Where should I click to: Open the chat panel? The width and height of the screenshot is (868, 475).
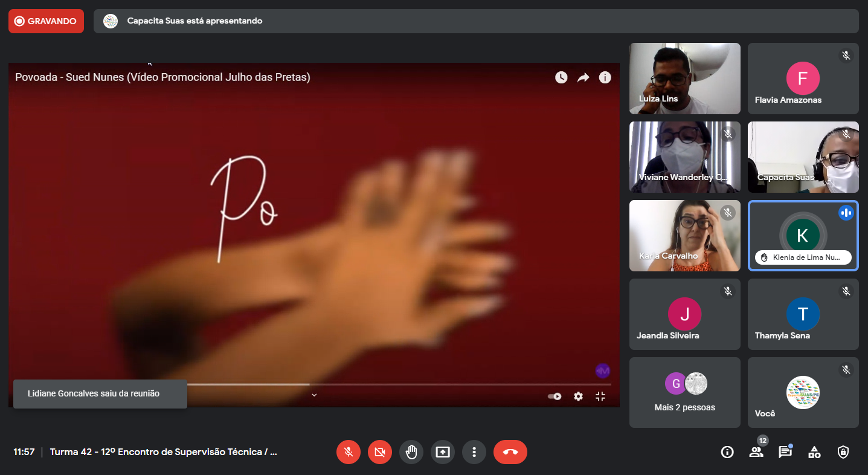(x=785, y=452)
